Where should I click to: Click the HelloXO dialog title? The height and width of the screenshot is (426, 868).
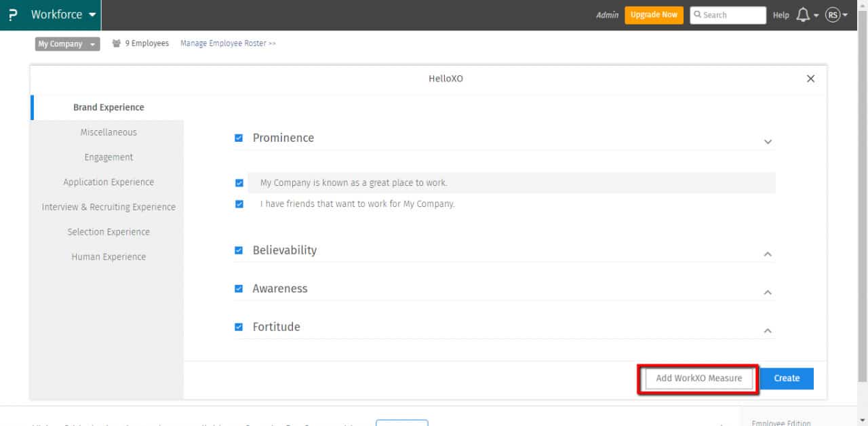(446, 79)
